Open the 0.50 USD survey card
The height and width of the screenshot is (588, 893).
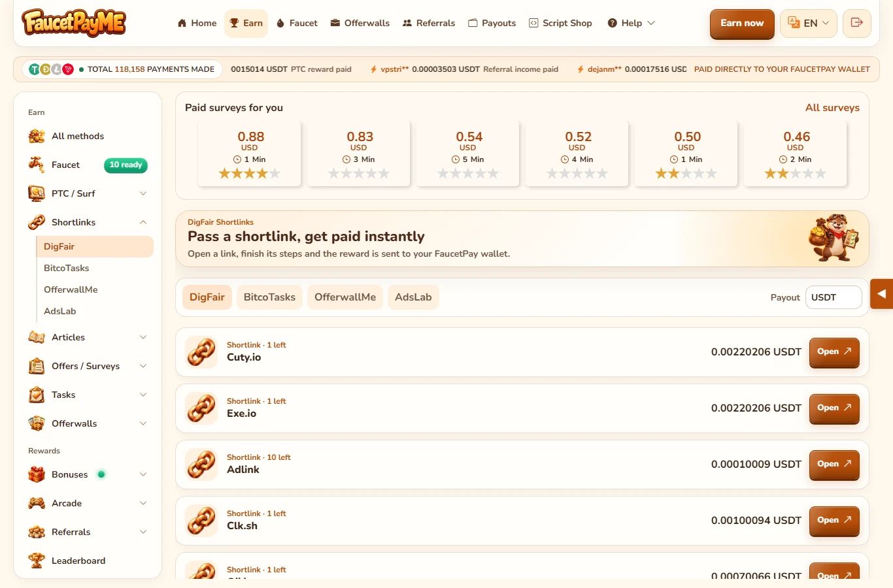click(x=686, y=154)
